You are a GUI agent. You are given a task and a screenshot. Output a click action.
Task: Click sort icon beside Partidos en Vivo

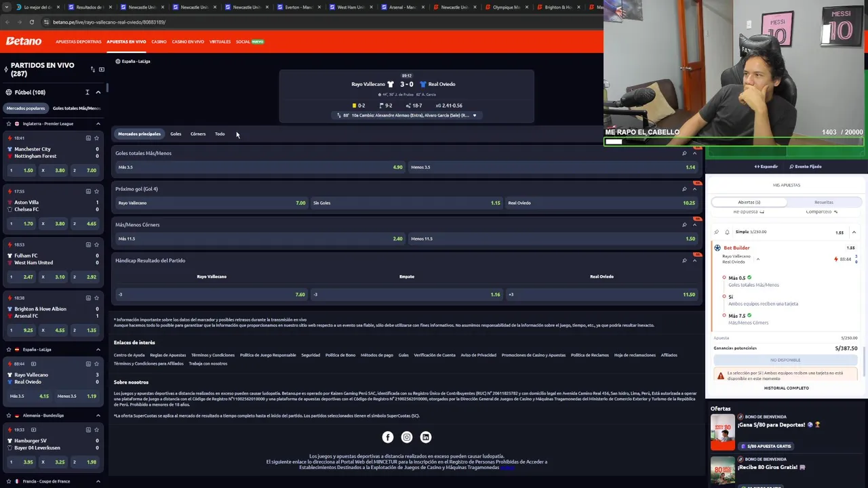[x=93, y=69]
